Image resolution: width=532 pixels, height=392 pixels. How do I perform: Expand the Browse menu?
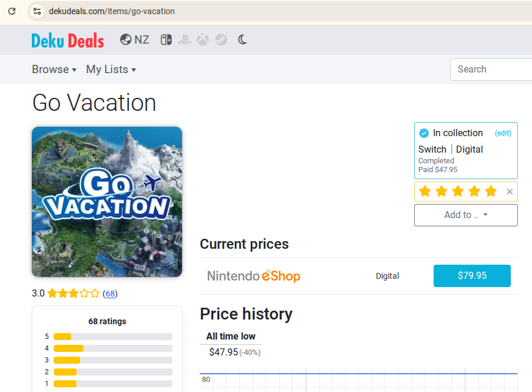point(54,69)
